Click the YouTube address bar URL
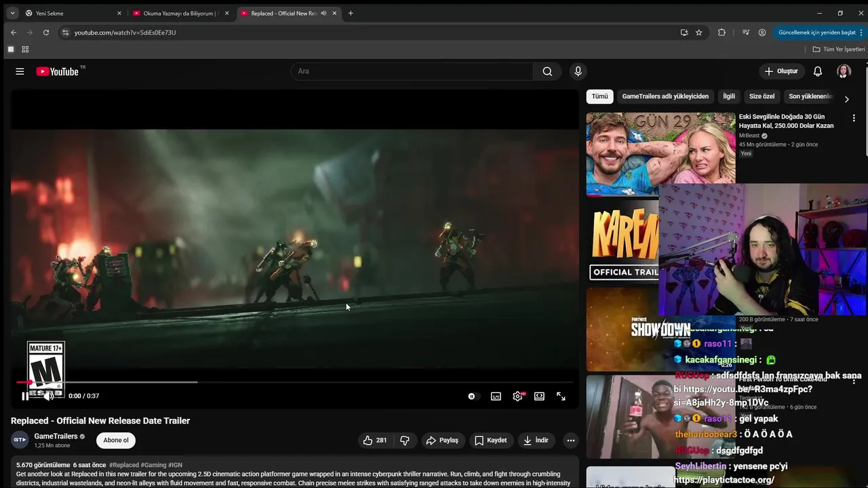 (x=125, y=33)
